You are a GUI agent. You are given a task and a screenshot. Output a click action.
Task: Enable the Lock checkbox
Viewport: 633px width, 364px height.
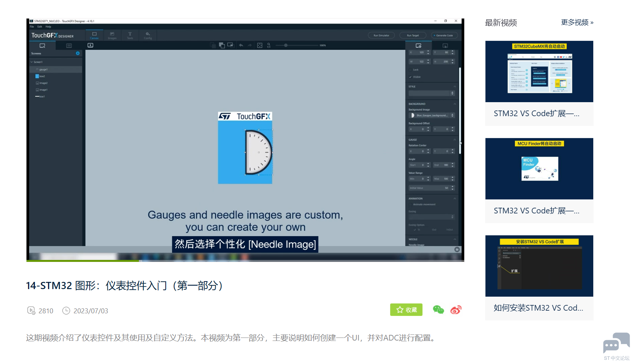(x=410, y=70)
